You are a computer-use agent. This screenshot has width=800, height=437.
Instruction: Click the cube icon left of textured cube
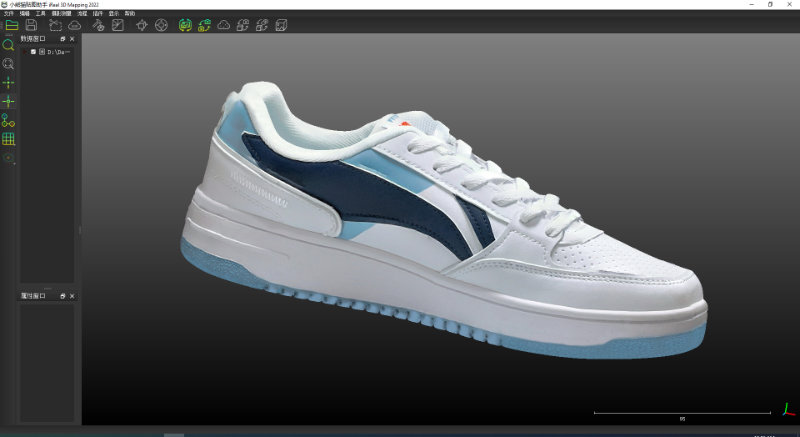(262, 25)
